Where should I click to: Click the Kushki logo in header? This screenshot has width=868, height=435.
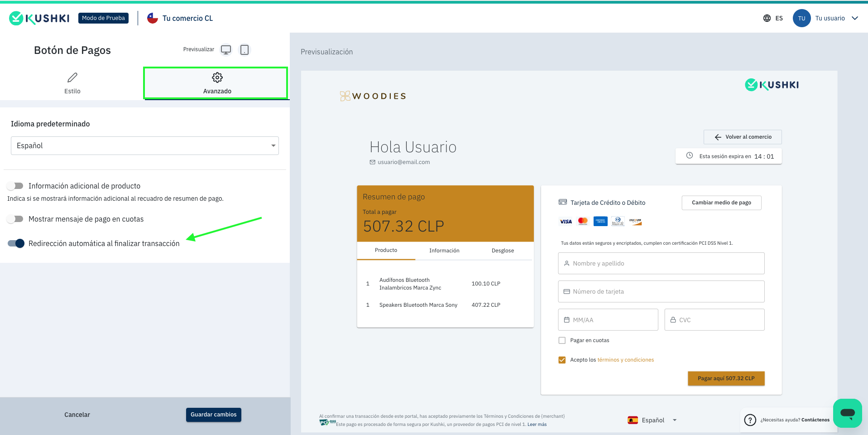pos(39,18)
